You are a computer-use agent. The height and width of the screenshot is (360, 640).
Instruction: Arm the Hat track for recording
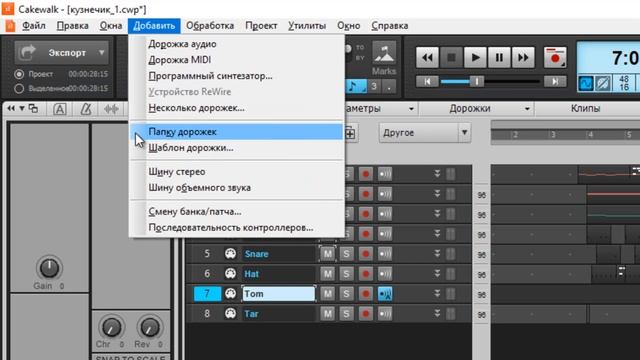click(x=366, y=274)
